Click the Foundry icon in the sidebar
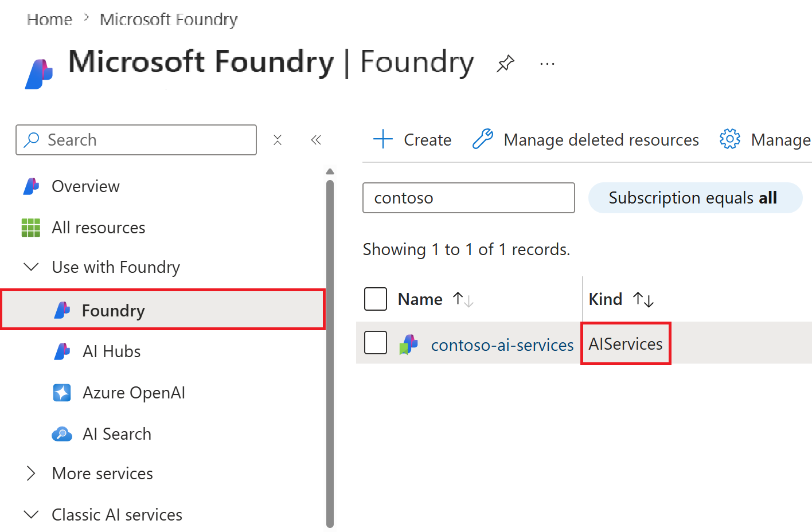This screenshot has height=532, width=812. point(62,310)
